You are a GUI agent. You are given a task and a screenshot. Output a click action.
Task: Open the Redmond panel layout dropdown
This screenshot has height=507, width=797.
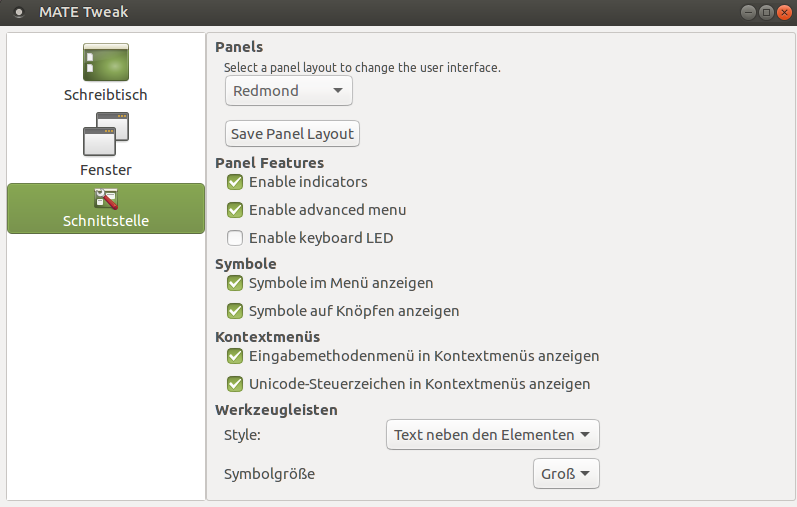click(289, 91)
